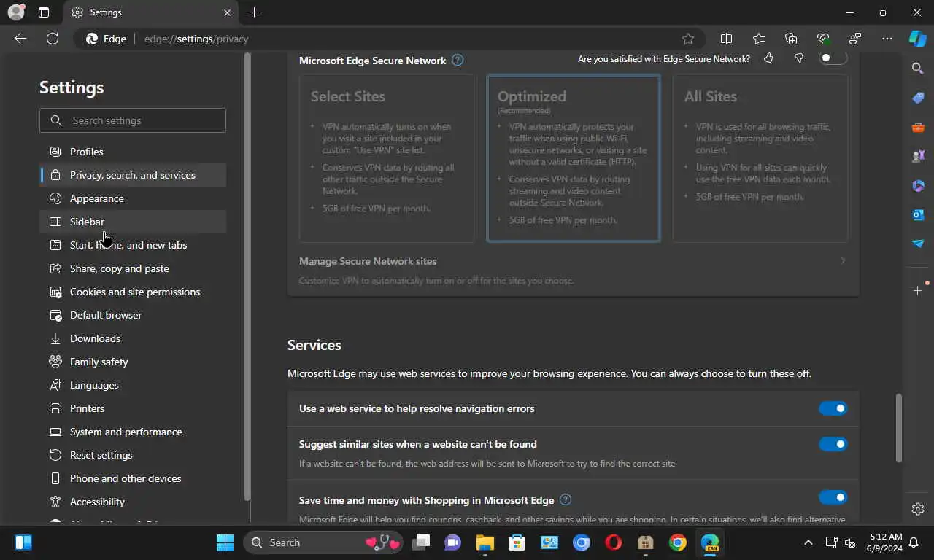This screenshot has width=934, height=560.
Task: Open Microsoft 365 in sidebar
Action: [x=918, y=185]
